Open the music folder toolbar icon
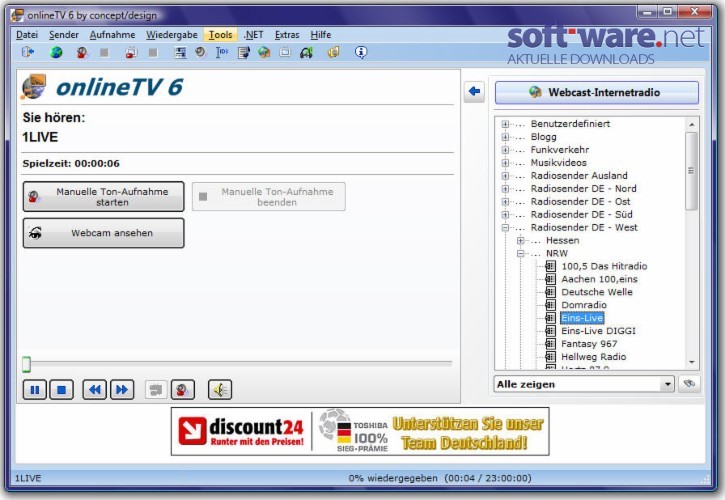 333,52
